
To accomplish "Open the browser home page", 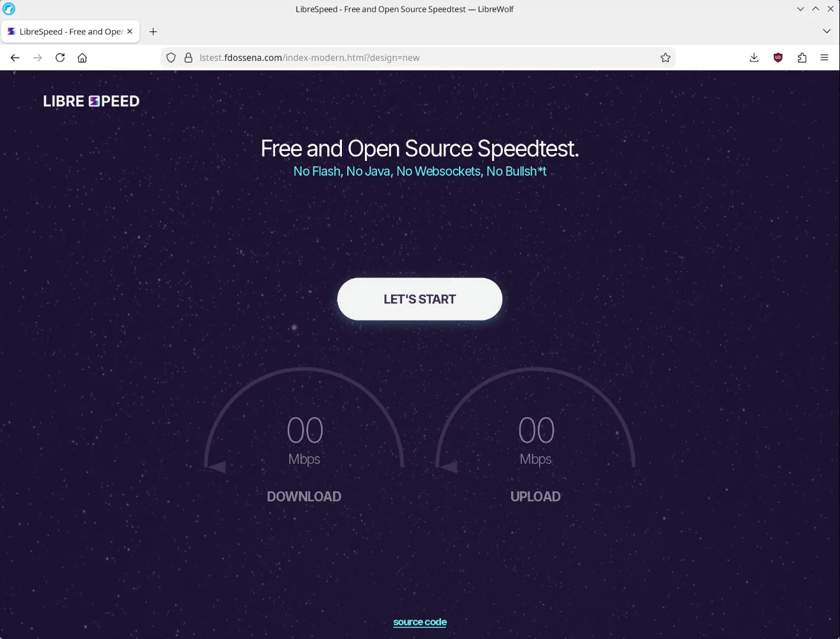I will [82, 57].
